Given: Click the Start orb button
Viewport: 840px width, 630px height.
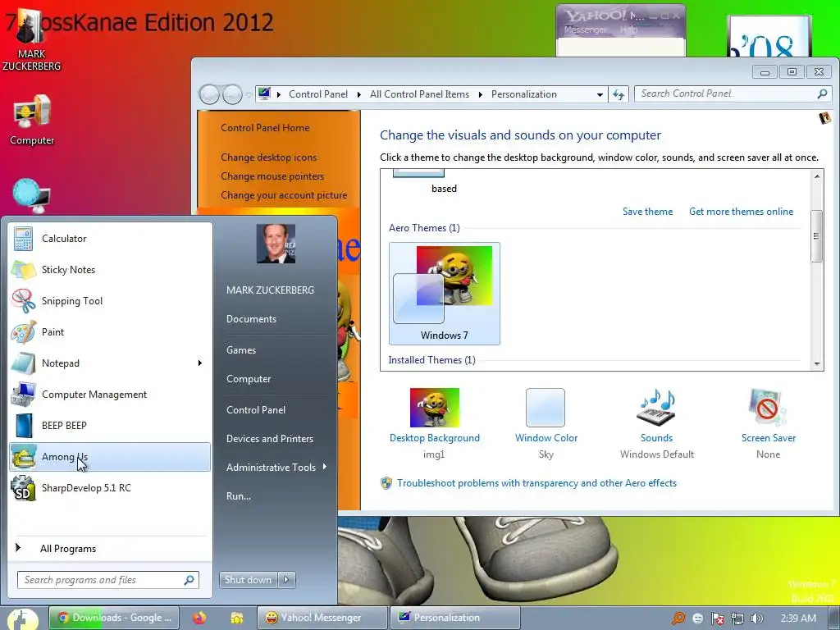Looking at the screenshot, I should click(x=22, y=619).
